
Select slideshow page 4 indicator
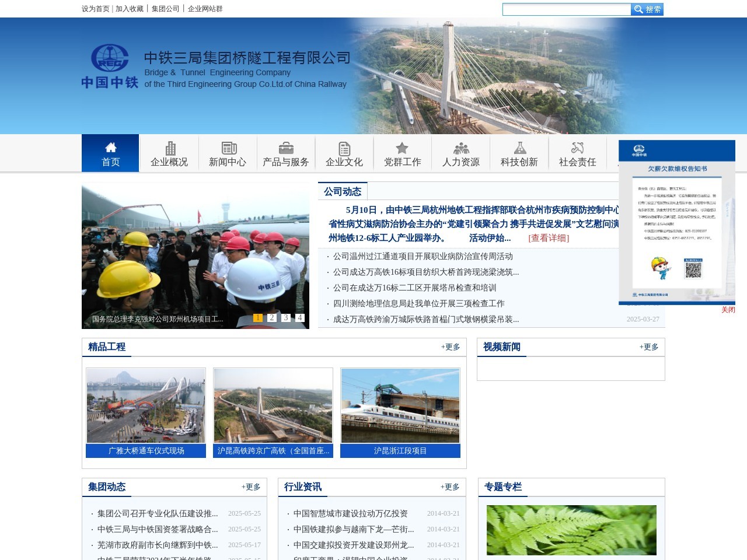[300, 318]
